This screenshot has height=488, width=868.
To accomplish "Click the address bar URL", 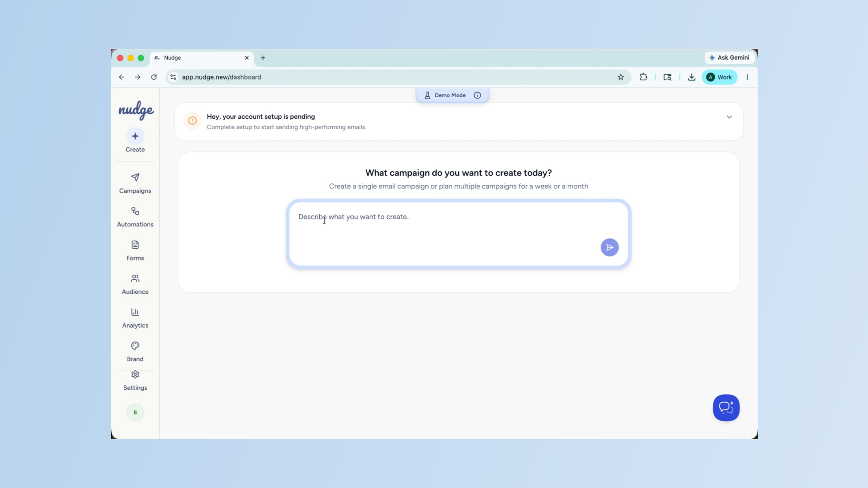I will 222,77.
